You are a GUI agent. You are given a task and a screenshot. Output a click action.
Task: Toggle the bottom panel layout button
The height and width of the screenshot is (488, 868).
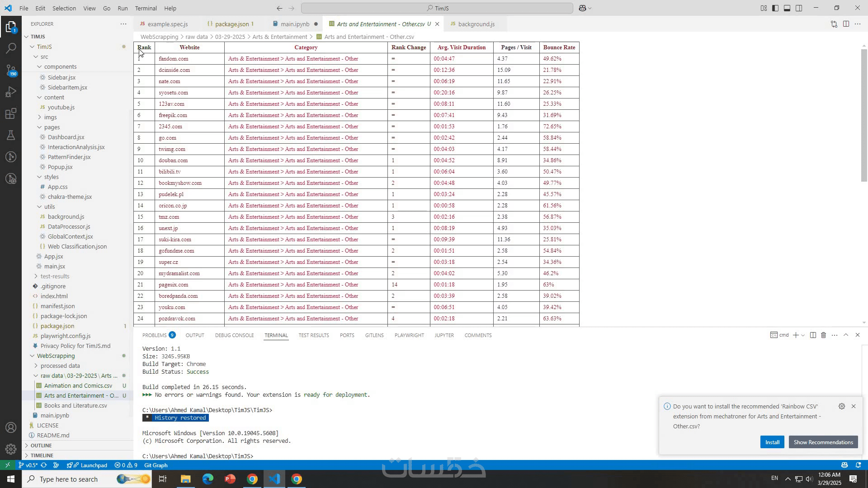click(x=787, y=8)
